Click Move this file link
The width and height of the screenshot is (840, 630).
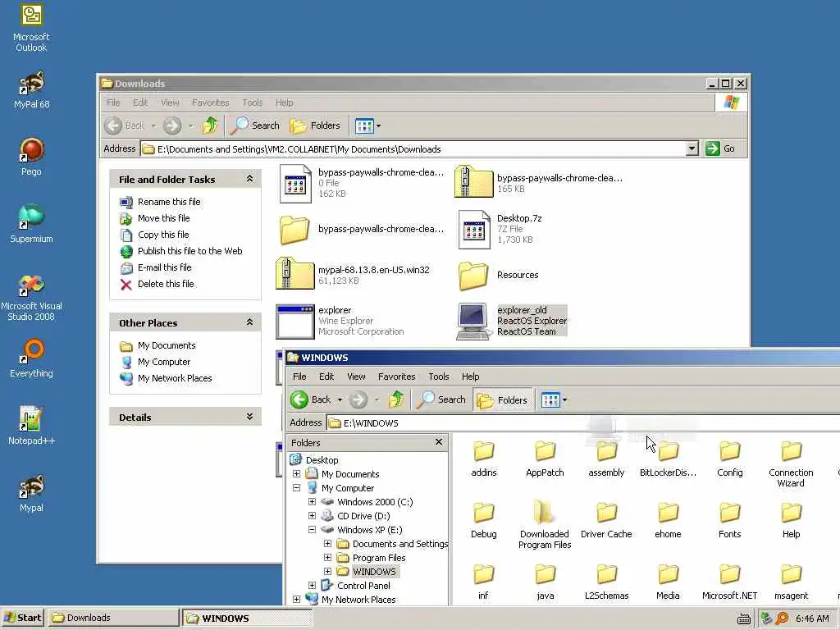click(x=163, y=218)
